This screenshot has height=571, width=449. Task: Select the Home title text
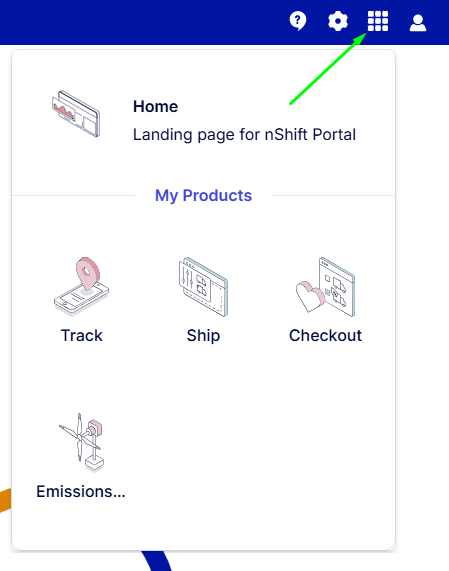[x=155, y=107]
